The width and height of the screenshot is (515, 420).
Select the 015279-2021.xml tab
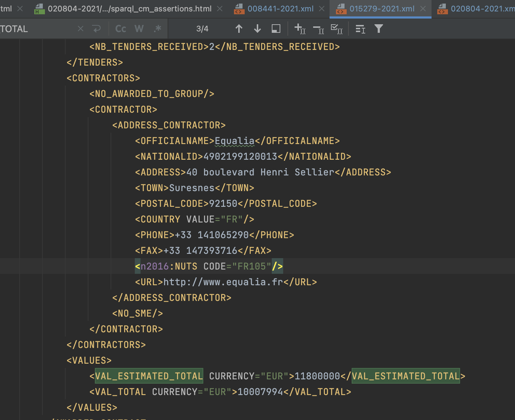point(383,9)
